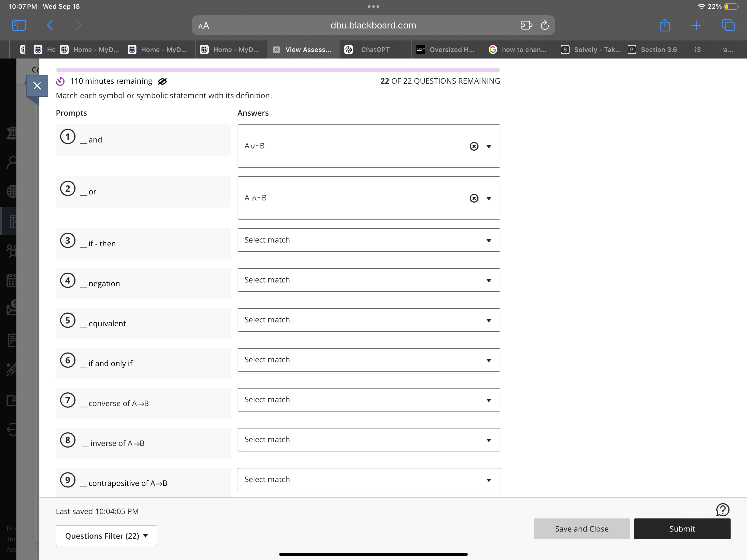Click Safari reload page icon
Screen dimensions: 747x560
[x=544, y=25]
